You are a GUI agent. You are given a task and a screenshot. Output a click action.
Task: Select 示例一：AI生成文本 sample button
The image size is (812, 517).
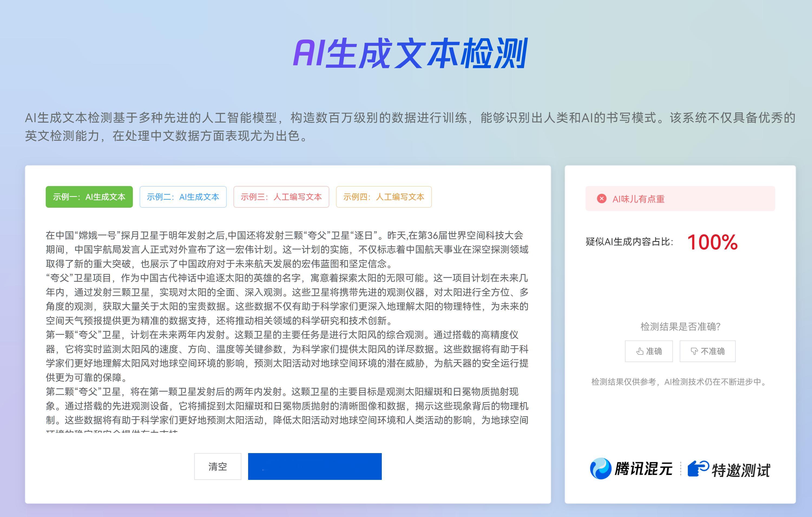[x=89, y=197]
